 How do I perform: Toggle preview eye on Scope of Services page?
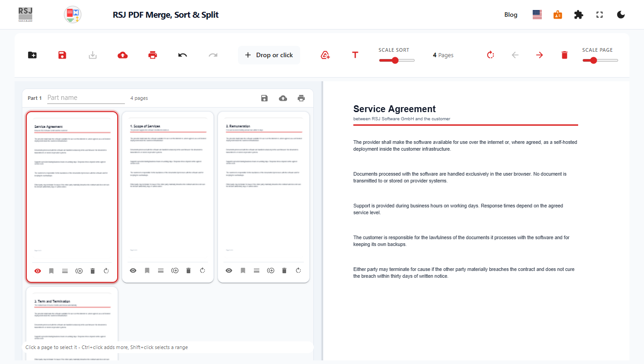pyautogui.click(x=133, y=271)
